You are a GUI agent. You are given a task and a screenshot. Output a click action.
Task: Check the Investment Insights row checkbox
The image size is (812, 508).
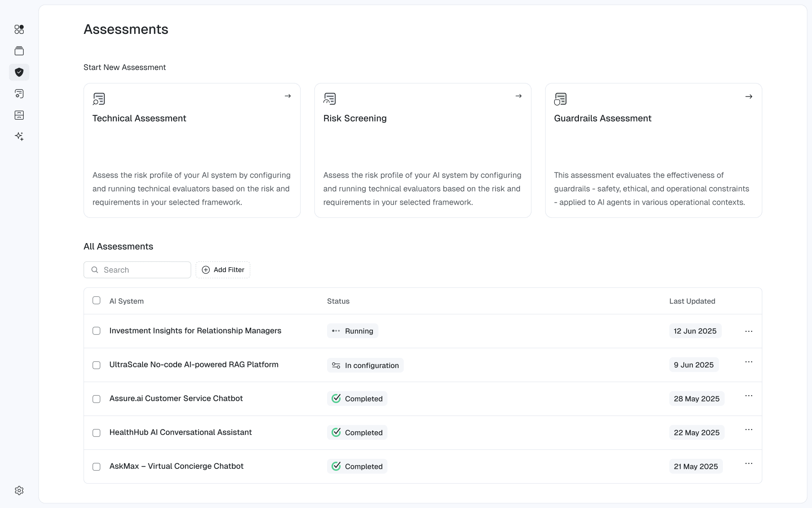pyautogui.click(x=97, y=331)
